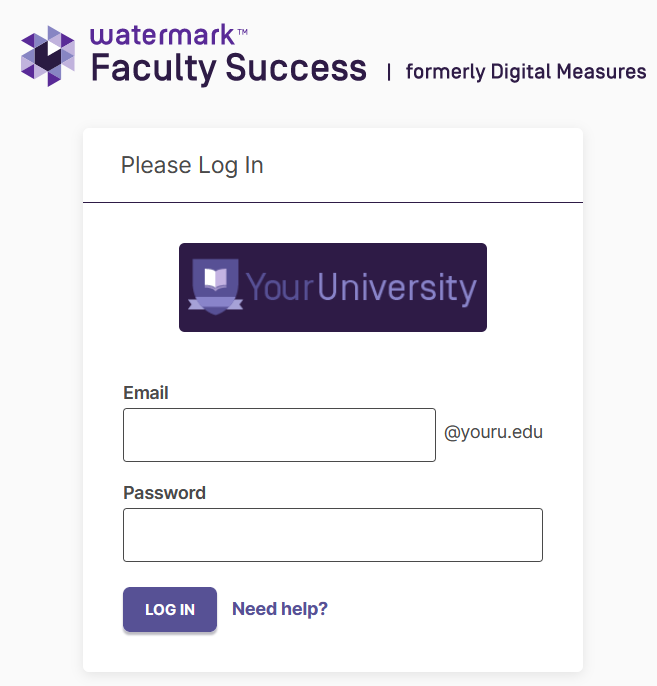Click the @youru.edu domain suffix text

pos(493,432)
